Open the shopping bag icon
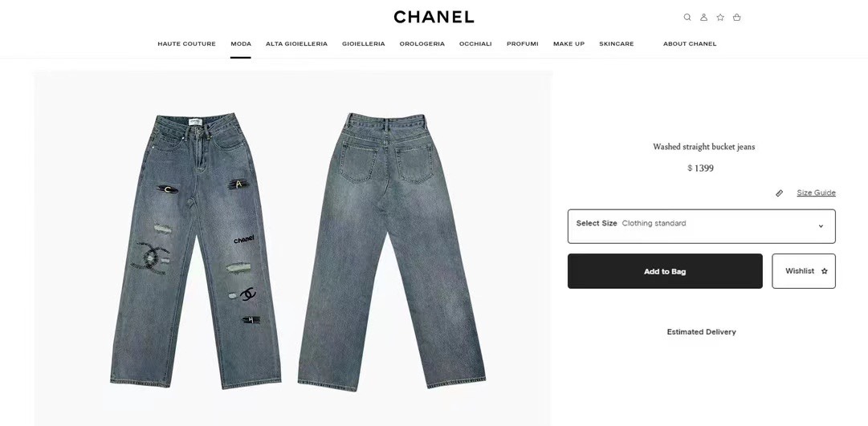868x426 pixels. [x=737, y=17]
